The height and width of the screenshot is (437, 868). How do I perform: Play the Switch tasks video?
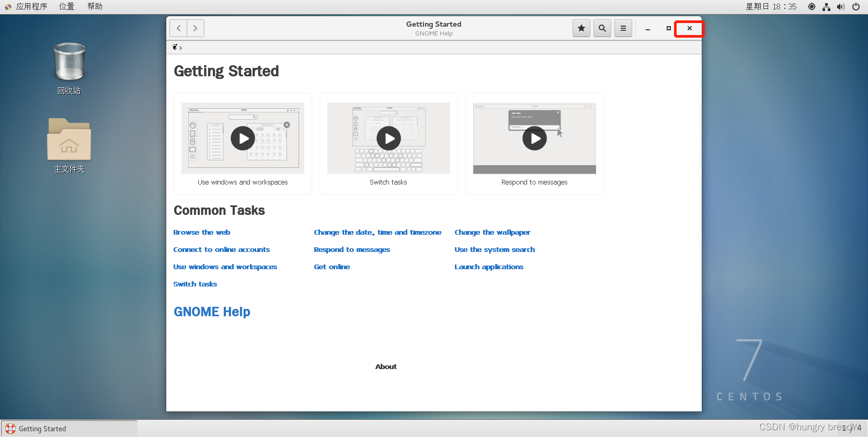click(x=389, y=139)
